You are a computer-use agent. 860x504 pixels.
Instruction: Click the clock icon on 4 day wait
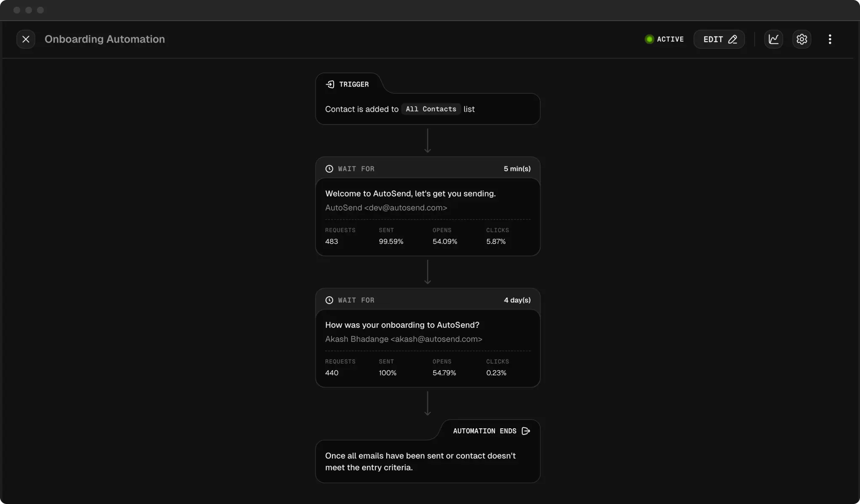tap(329, 300)
